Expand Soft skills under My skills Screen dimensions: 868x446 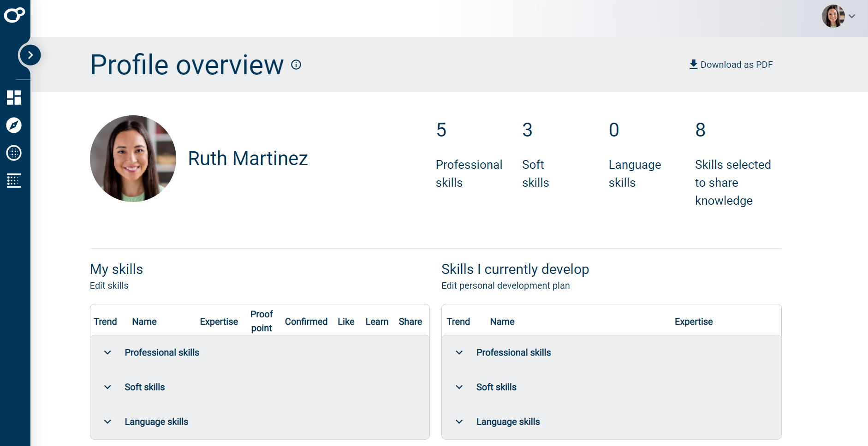107,387
